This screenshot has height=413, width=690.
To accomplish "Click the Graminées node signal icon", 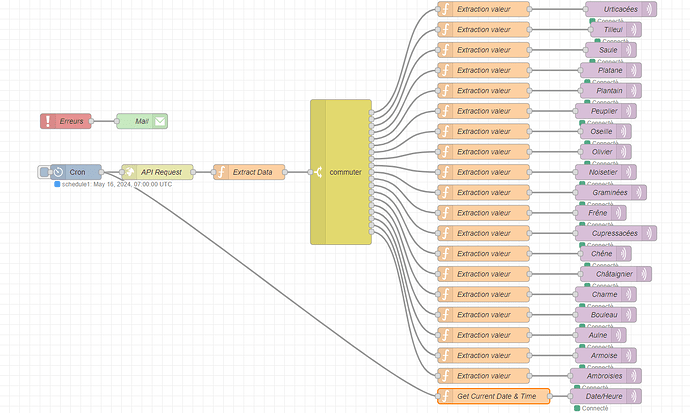I will click(x=639, y=192).
